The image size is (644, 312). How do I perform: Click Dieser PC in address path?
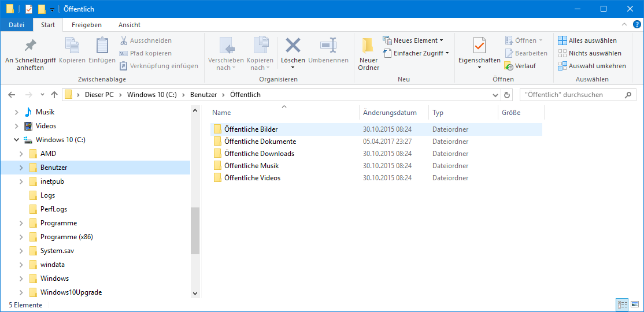(99, 95)
